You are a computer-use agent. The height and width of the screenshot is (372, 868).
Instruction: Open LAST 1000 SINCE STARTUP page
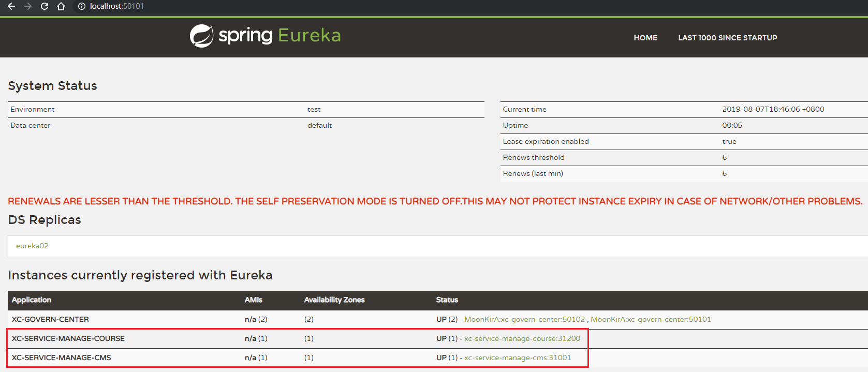[x=727, y=38]
